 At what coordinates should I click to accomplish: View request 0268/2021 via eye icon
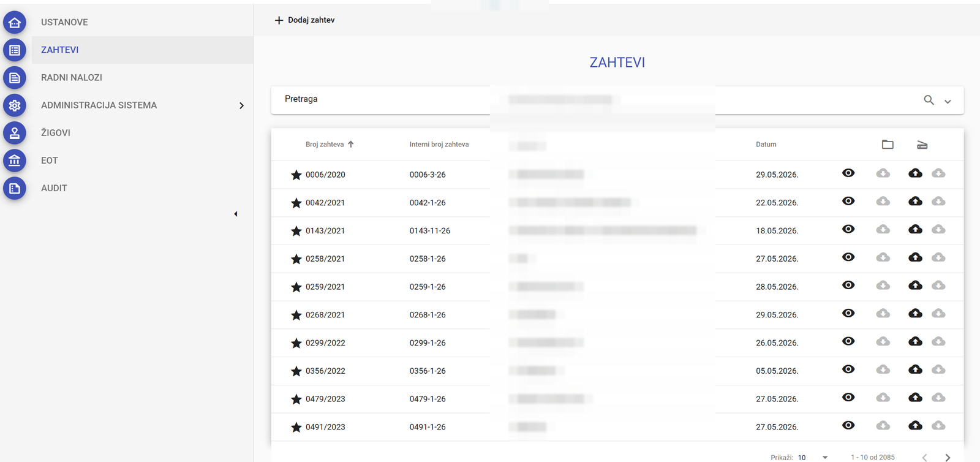pos(848,313)
